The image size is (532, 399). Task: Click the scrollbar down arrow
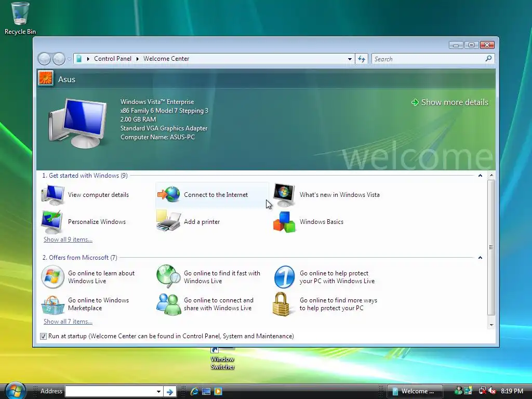tap(491, 325)
